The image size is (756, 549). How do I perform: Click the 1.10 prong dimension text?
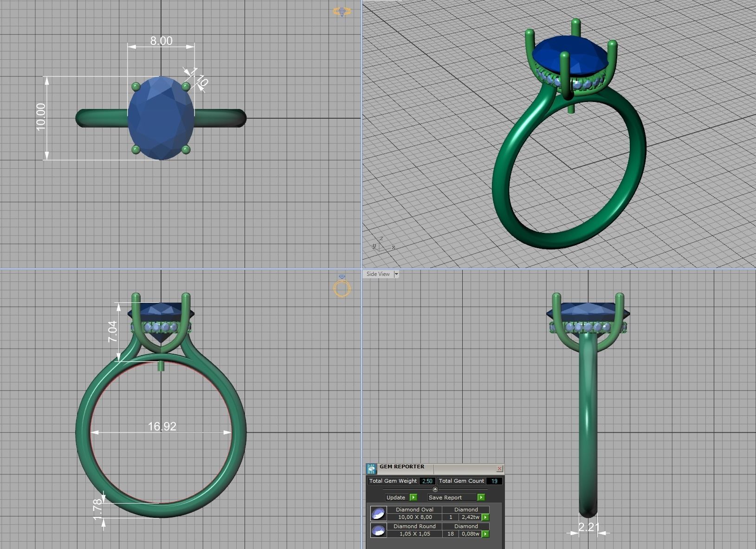point(199,77)
